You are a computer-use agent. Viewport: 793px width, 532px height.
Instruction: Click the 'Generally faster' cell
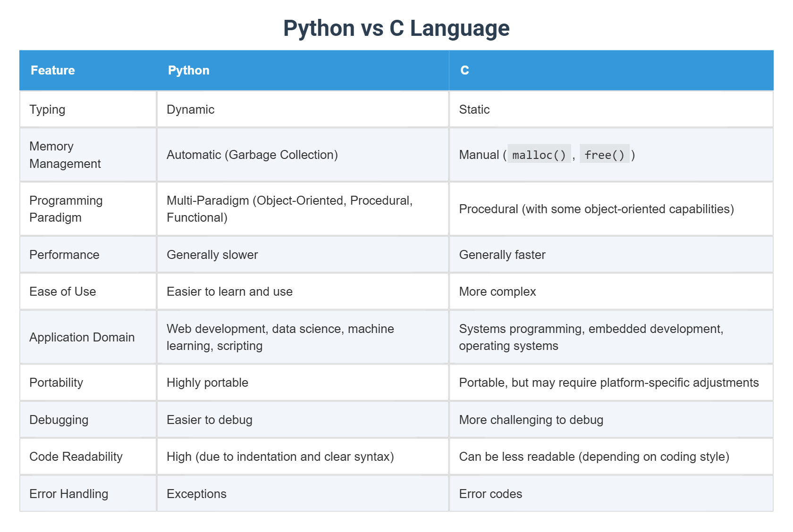(611, 255)
